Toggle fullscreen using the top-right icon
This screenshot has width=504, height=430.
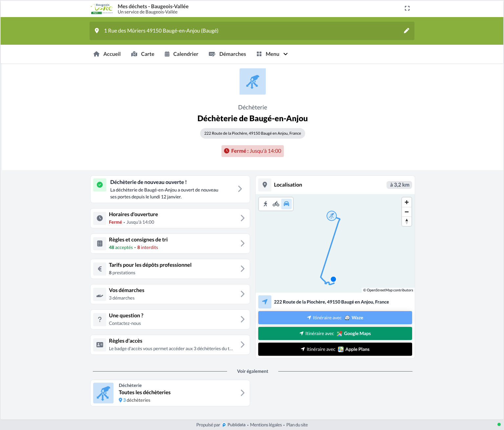pyautogui.click(x=407, y=8)
